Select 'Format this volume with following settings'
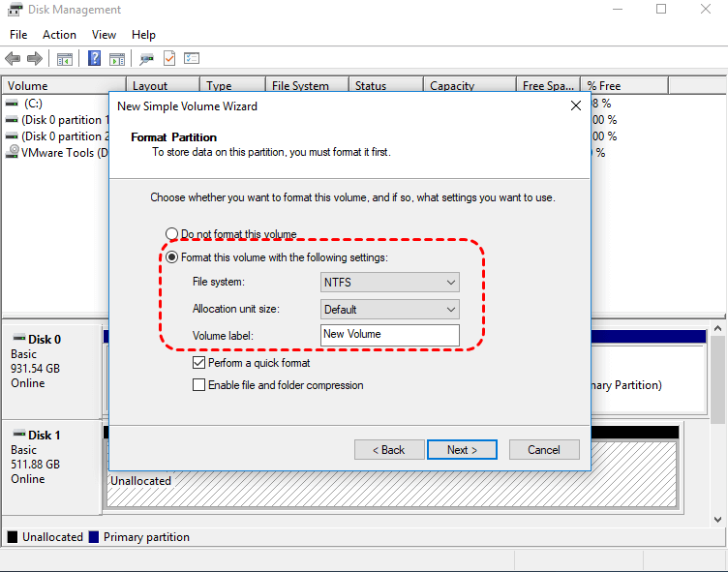 (x=172, y=257)
